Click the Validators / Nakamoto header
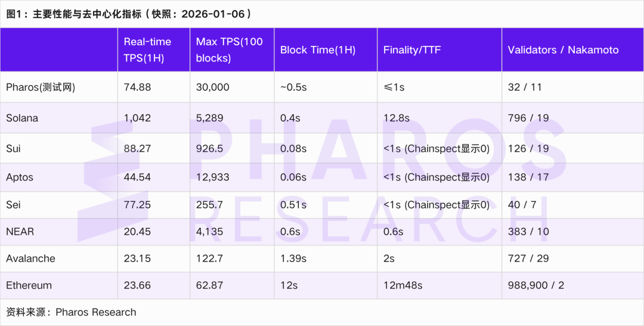Viewport: 644px width, 326px height. click(x=563, y=50)
